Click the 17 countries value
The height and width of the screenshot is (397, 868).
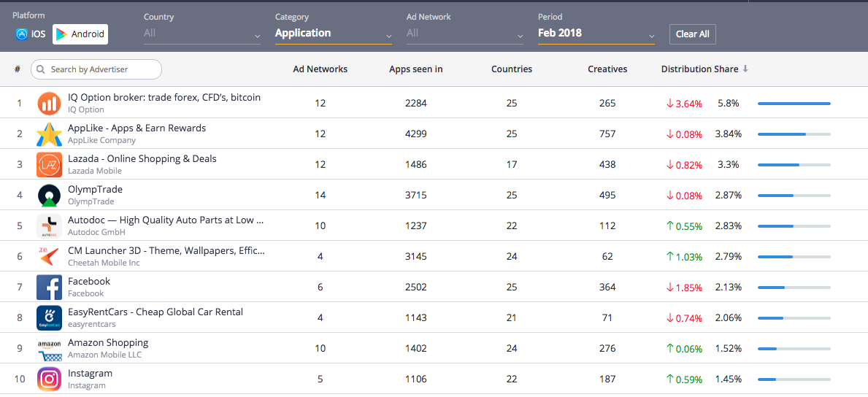tap(512, 165)
